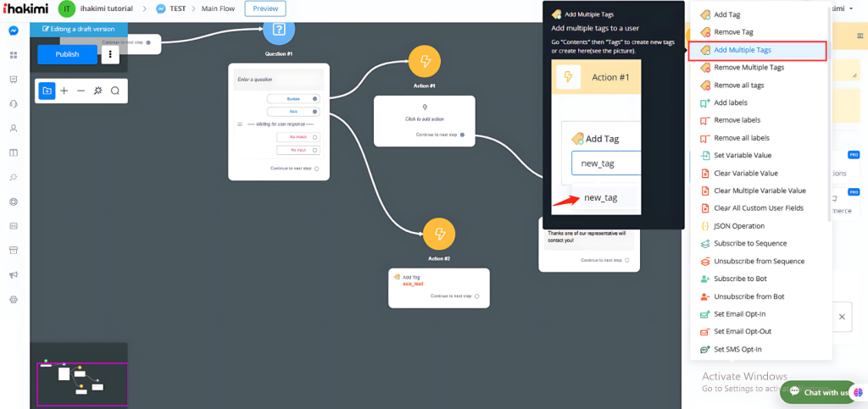Viewport: 868px width, 409px height.
Task: Click the search magnifier icon in canvas toolbar
Action: pos(115,91)
